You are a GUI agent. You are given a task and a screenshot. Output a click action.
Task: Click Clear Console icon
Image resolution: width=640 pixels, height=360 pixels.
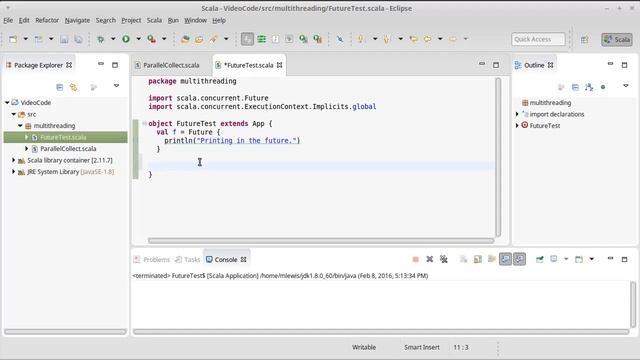click(x=463, y=259)
